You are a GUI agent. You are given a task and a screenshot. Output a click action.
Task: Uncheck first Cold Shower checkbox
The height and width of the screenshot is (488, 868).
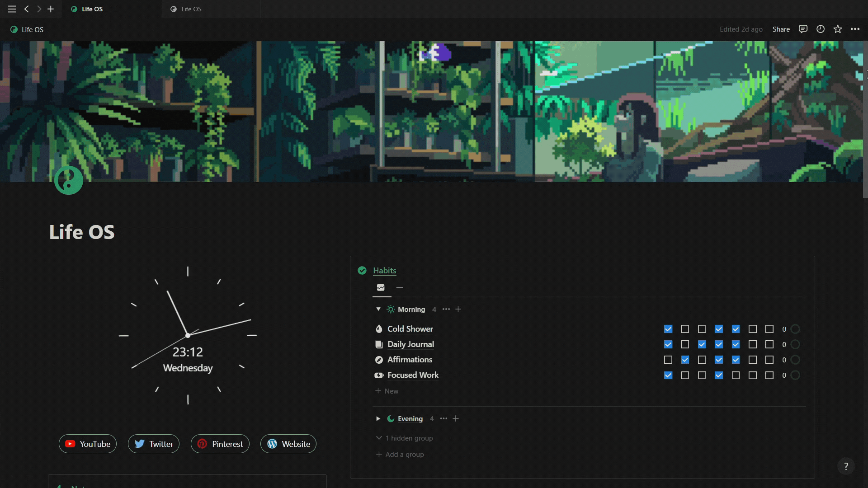tap(668, 329)
